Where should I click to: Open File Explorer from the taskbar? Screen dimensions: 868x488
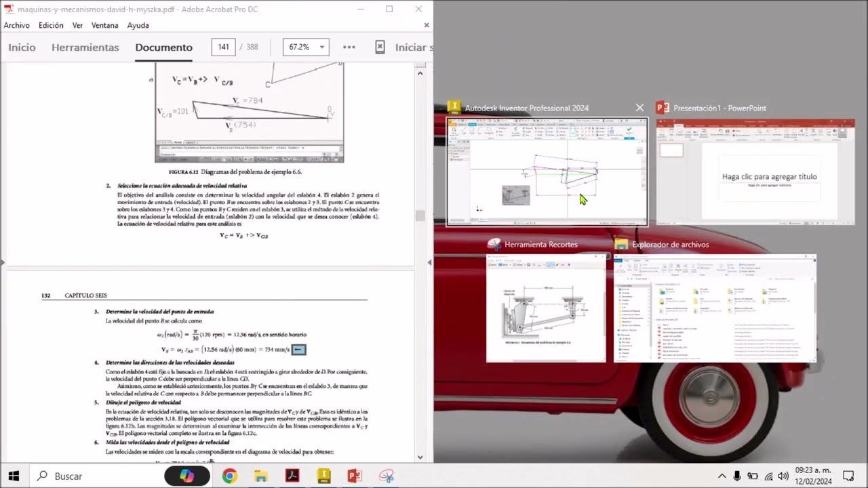[x=261, y=476]
